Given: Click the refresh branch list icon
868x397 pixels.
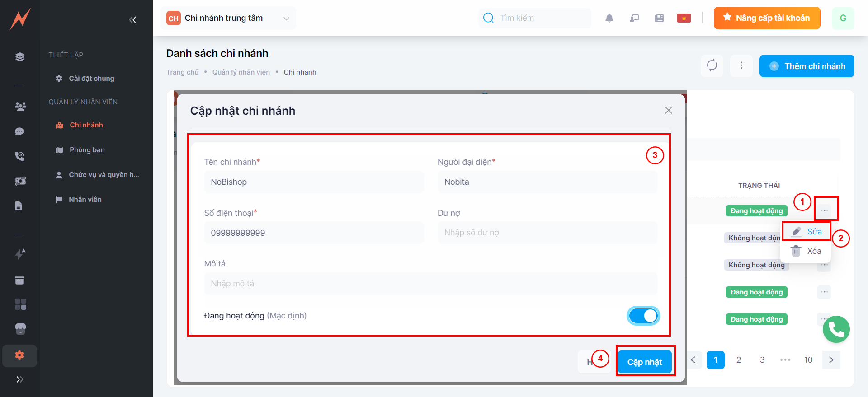Looking at the screenshot, I should point(712,66).
